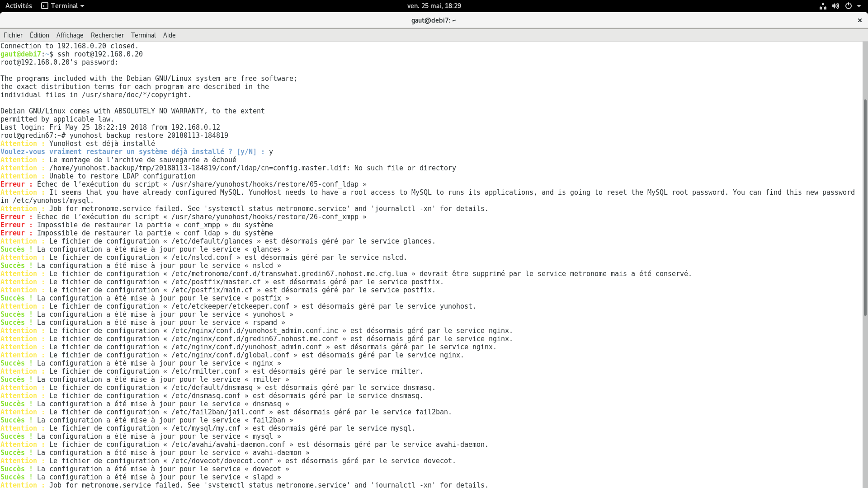Open the Affichage menu
This screenshot has height=488, width=868.
[70, 35]
